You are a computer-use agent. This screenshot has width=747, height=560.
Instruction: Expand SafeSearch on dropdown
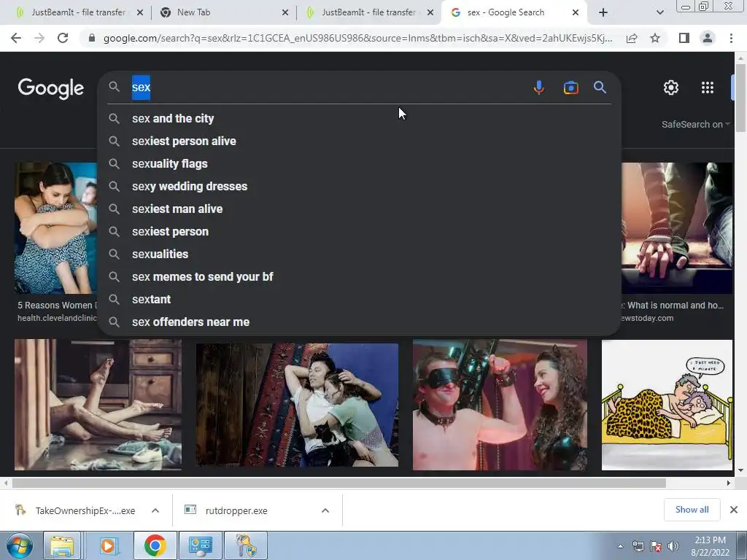[x=695, y=124]
